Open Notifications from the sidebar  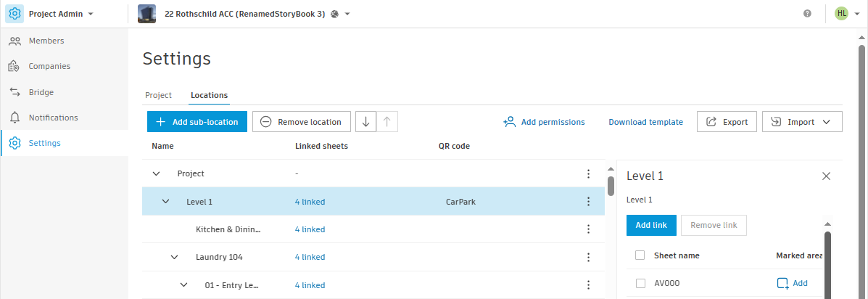click(x=53, y=118)
